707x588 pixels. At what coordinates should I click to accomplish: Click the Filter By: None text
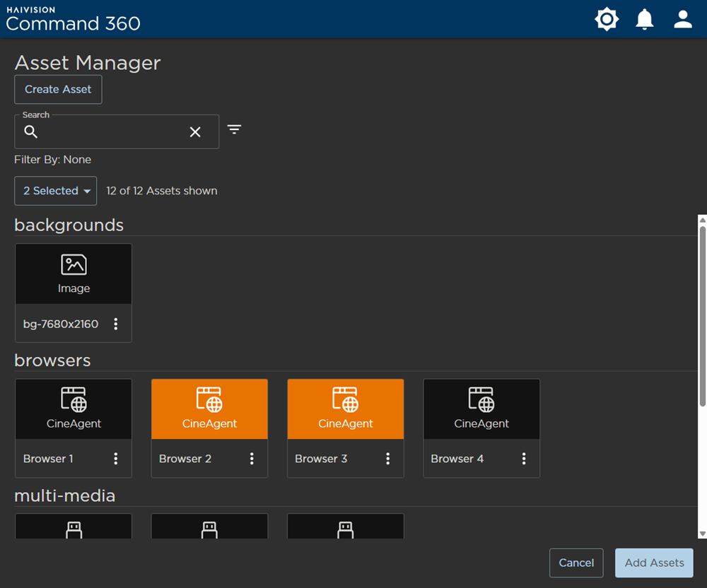pyautogui.click(x=53, y=160)
